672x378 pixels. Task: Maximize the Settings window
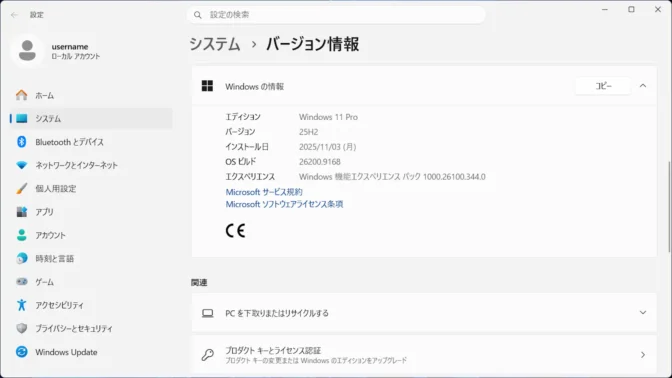631,9
